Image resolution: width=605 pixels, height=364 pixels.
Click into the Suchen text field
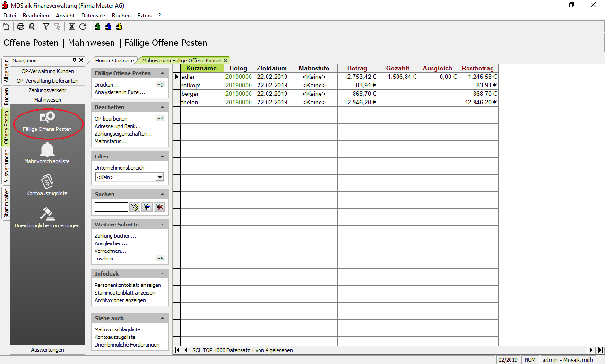point(111,207)
